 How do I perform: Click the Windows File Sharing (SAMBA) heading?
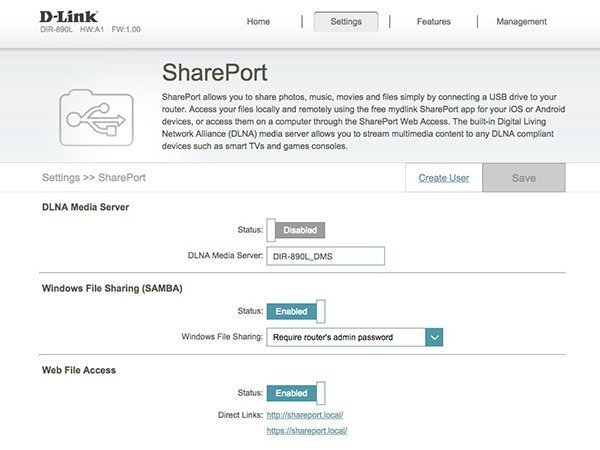pos(112,288)
